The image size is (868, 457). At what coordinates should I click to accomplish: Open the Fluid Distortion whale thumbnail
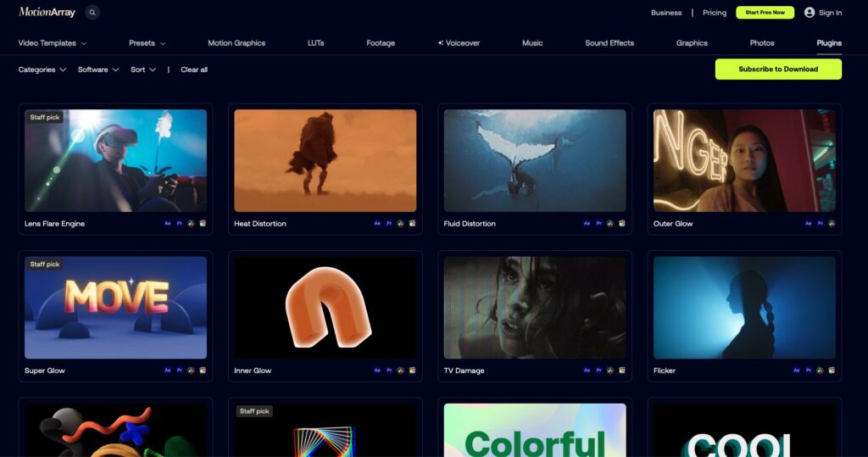pos(535,160)
